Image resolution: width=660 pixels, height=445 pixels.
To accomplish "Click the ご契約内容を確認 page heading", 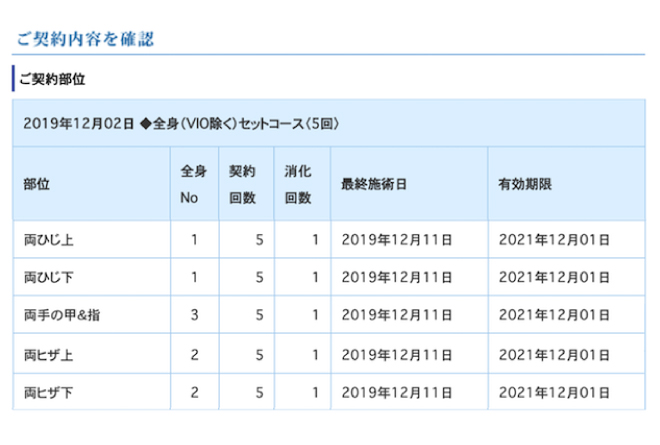I will point(84,39).
